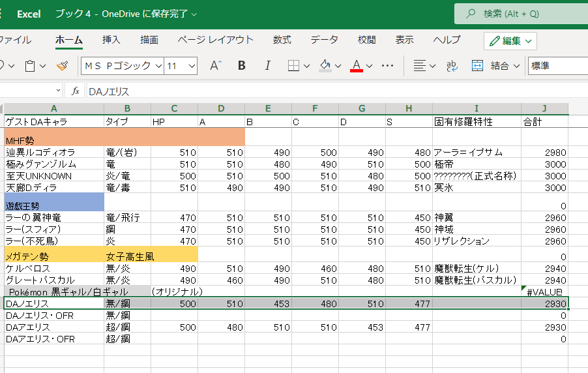This screenshot has width=588, height=373.
Task: Switch to the 挿入 tab
Action: point(111,40)
